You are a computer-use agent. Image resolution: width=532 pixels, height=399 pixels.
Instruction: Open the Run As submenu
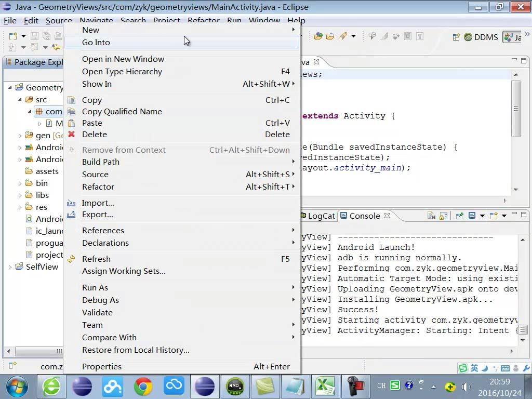pos(95,287)
